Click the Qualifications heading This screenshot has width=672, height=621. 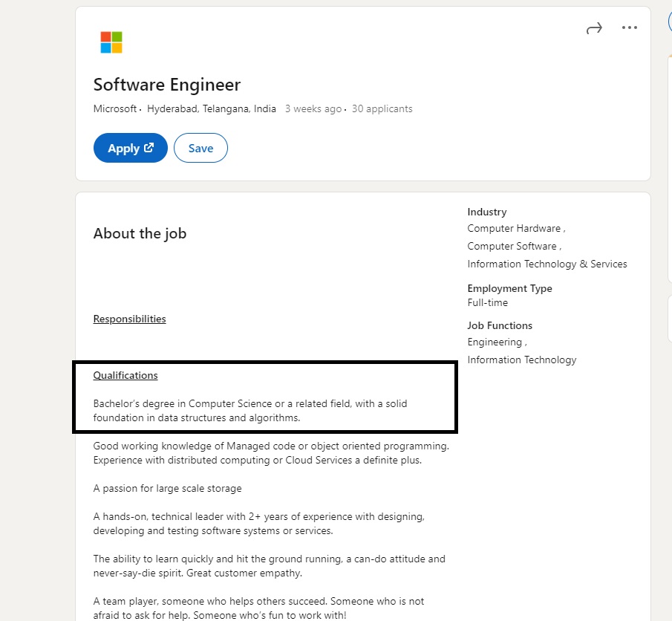point(125,375)
